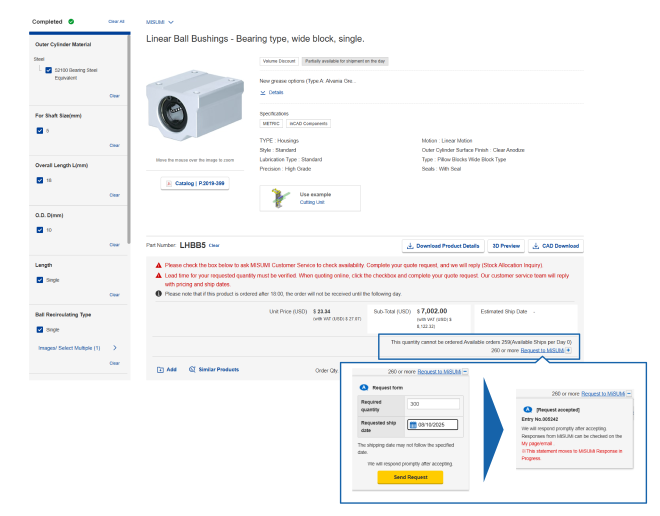Click the Download Product Details button
Viewport: 660px width, 516px height.
click(x=444, y=246)
